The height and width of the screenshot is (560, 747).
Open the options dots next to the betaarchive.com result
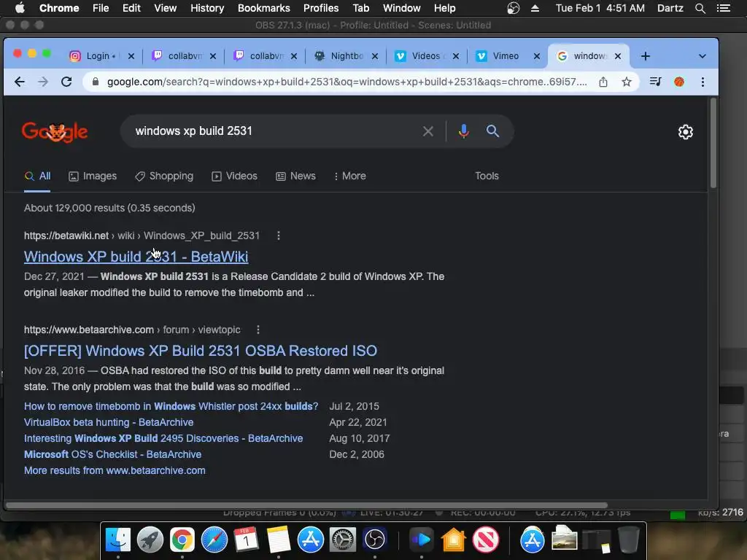[x=258, y=330]
